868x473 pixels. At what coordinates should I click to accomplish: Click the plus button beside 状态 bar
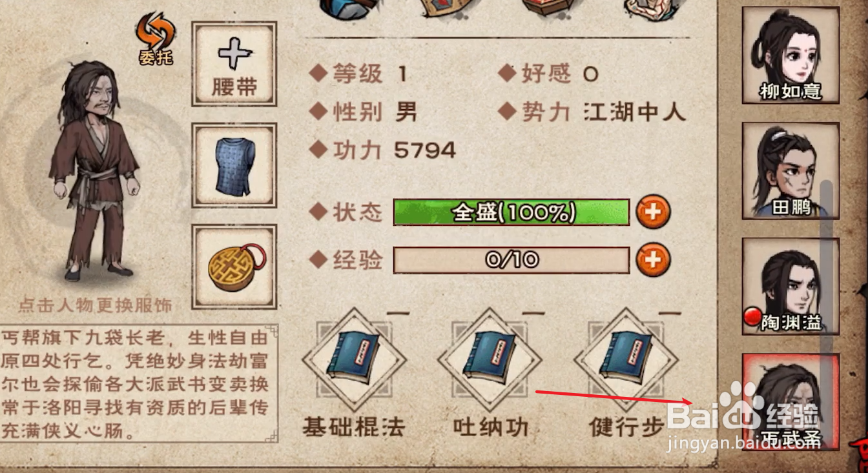[653, 212]
